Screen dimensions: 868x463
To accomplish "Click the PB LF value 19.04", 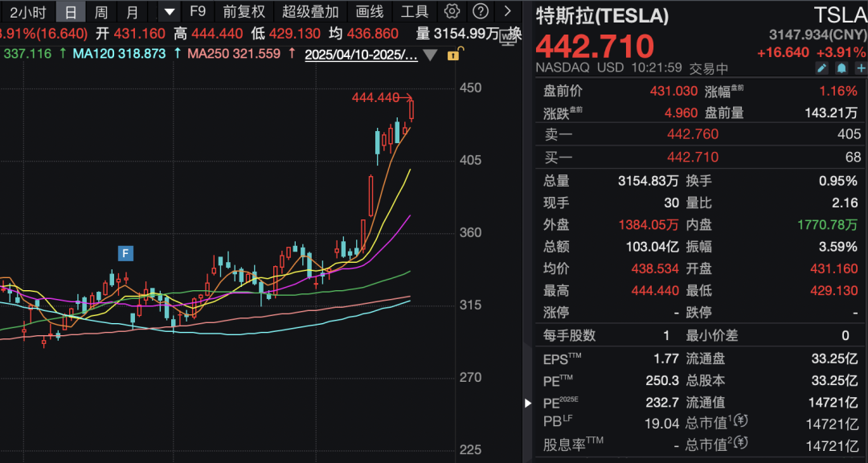I will (661, 424).
